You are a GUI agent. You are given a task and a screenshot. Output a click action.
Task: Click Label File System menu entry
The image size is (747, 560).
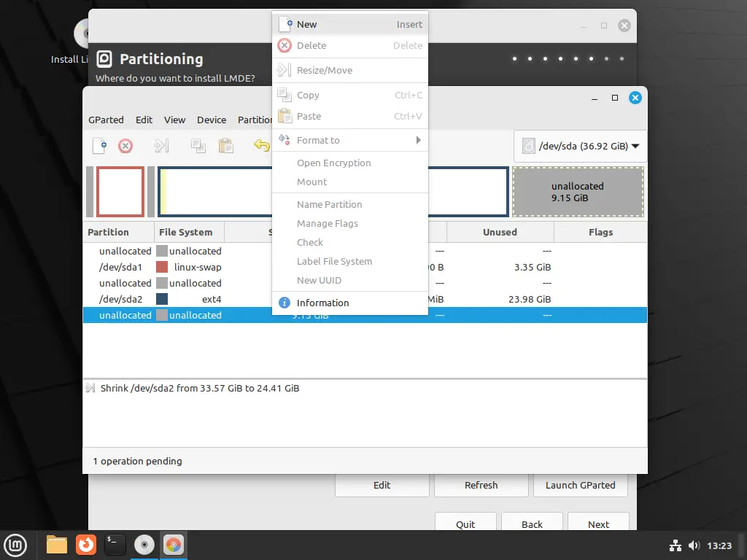point(350,262)
